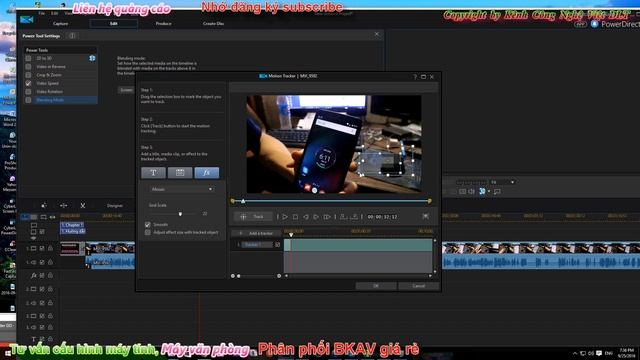Switch to the Create Disc tab
Viewport: 640px width, 360px height.
pyautogui.click(x=213, y=24)
